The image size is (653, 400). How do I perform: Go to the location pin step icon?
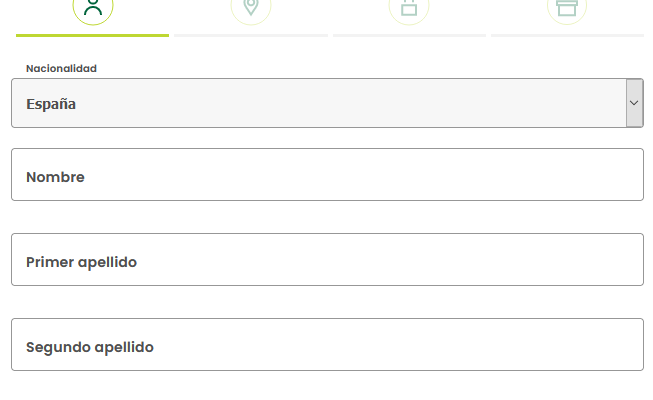coord(251,7)
